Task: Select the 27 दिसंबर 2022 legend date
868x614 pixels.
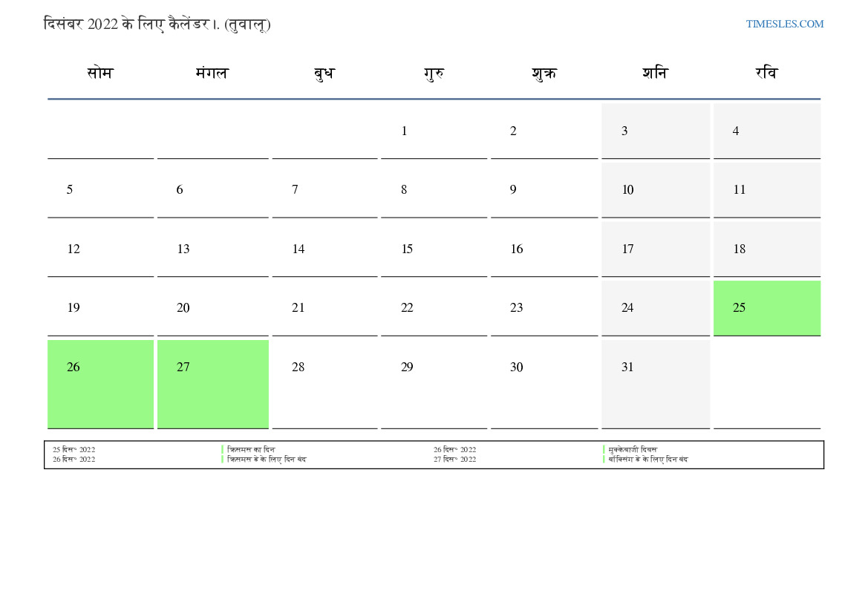Action: [454, 460]
